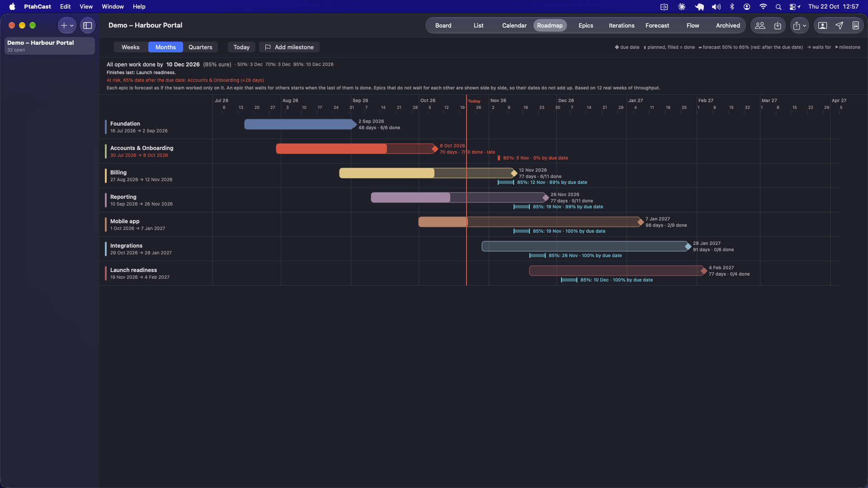Open the PtahCast app menu

pos(38,7)
